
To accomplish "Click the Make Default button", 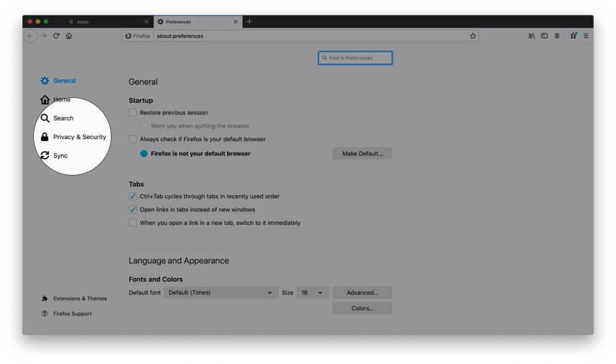I will pos(362,154).
